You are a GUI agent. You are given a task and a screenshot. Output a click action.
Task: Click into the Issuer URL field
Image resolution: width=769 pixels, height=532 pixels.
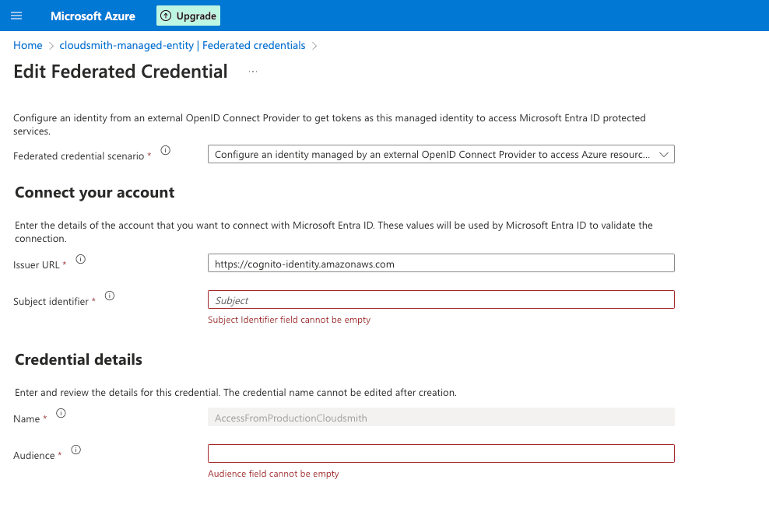point(441,264)
